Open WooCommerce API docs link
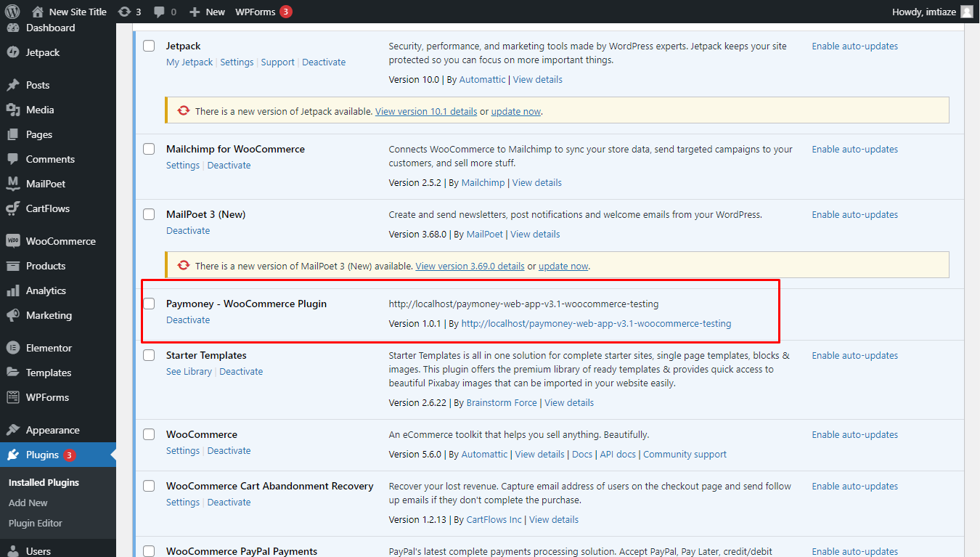Image resolution: width=980 pixels, height=557 pixels. pyautogui.click(x=618, y=454)
